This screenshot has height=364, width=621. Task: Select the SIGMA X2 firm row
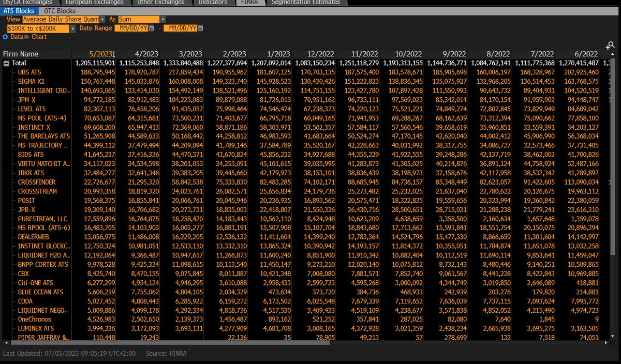tap(31, 81)
